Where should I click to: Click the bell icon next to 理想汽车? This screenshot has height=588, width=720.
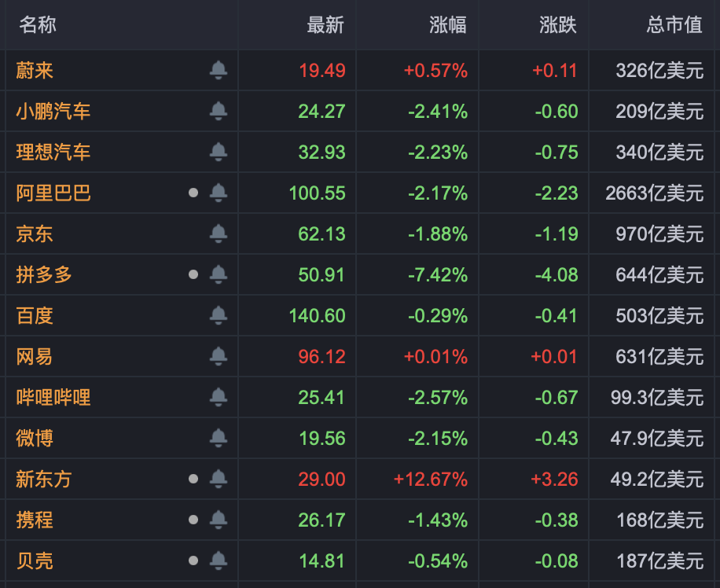click(x=219, y=152)
